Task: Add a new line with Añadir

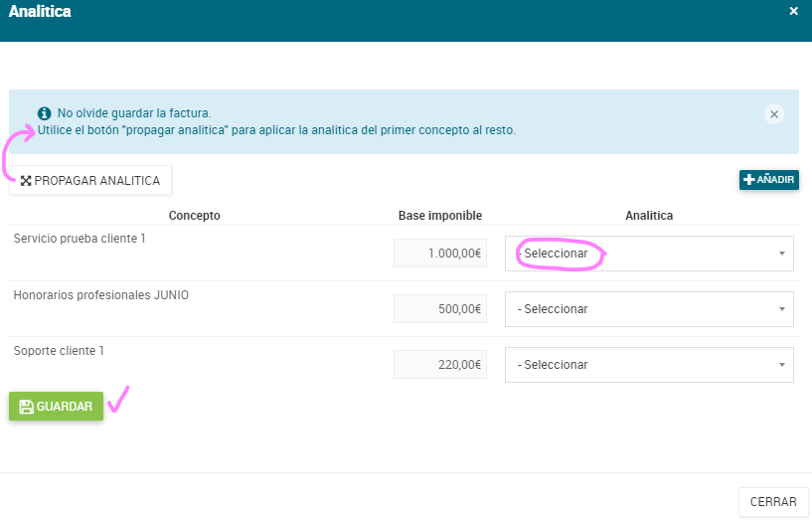Action: coord(769,180)
